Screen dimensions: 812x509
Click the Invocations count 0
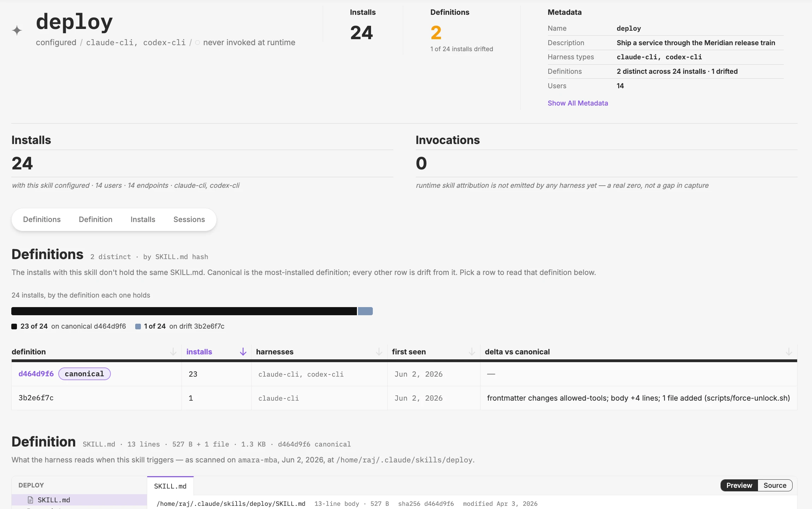pos(421,163)
